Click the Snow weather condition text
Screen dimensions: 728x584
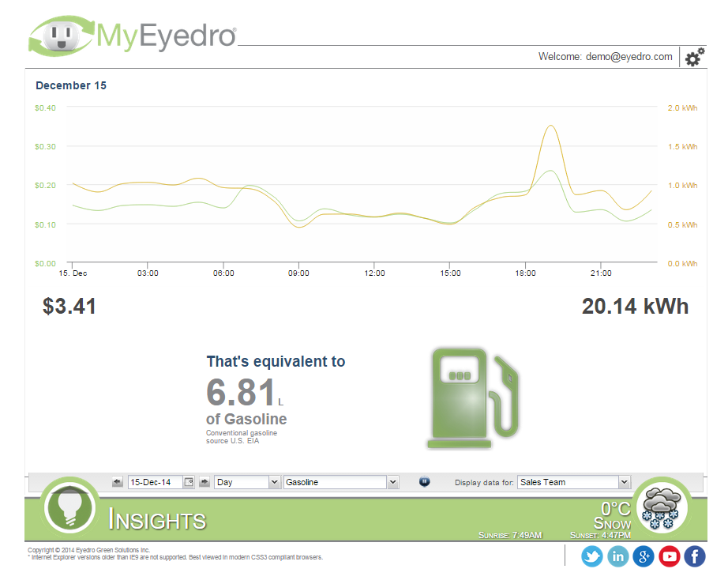pos(613,524)
